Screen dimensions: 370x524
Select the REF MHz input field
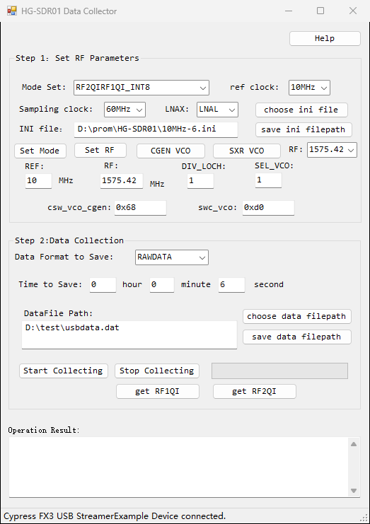tap(38, 181)
